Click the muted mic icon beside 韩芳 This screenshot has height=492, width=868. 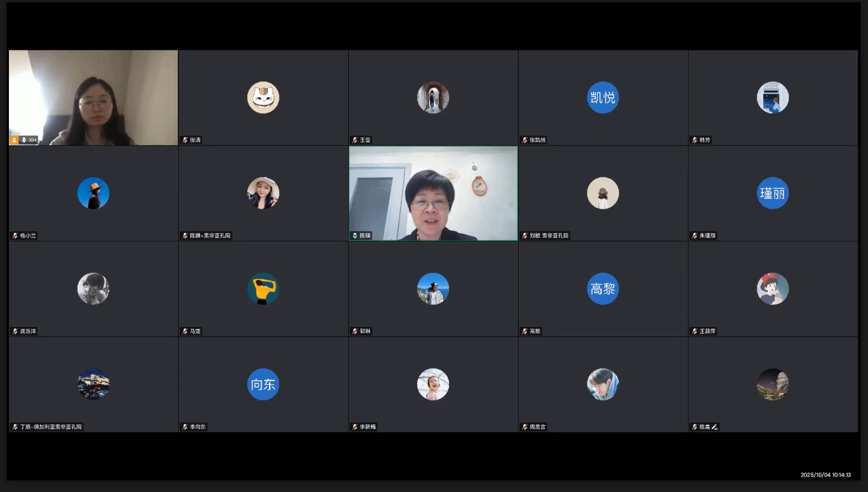coord(694,140)
